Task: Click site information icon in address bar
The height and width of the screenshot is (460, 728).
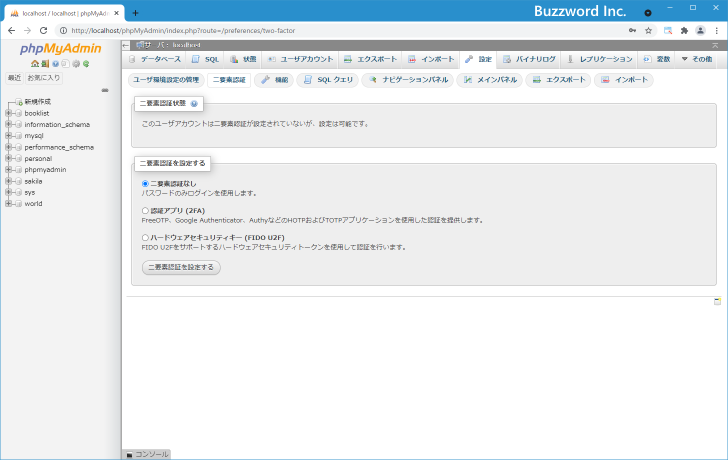Action: pos(64,31)
